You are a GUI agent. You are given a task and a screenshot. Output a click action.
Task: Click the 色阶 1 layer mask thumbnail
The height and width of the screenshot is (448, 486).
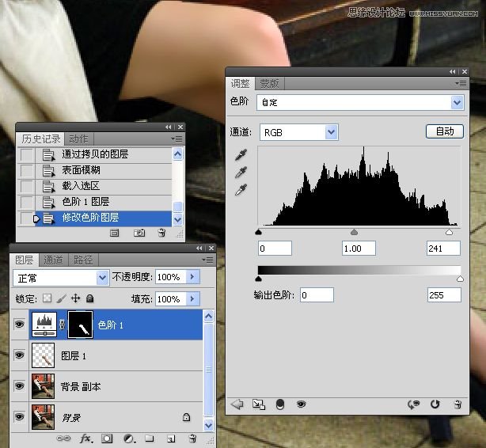pyautogui.click(x=80, y=325)
